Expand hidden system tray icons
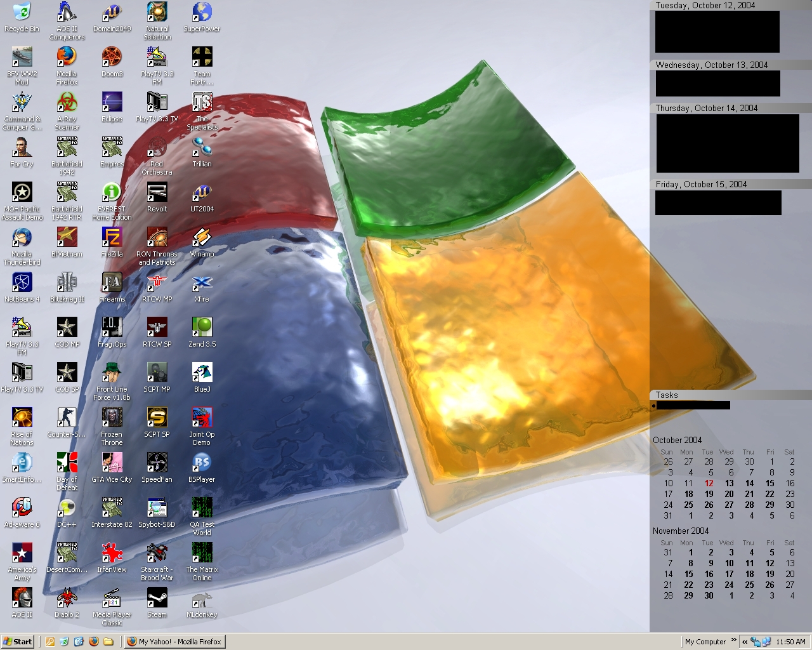The image size is (812, 650). pos(745,642)
